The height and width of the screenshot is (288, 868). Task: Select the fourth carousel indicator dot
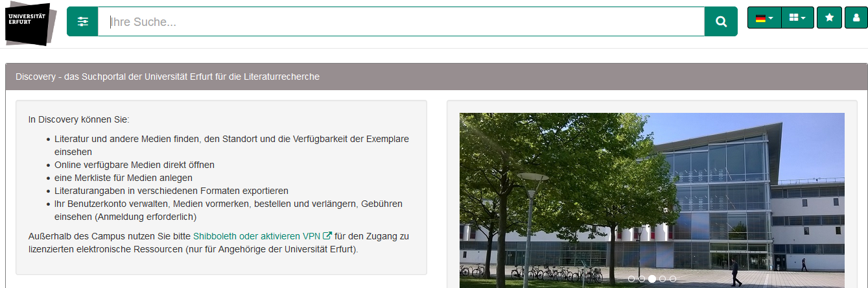(663, 279)
